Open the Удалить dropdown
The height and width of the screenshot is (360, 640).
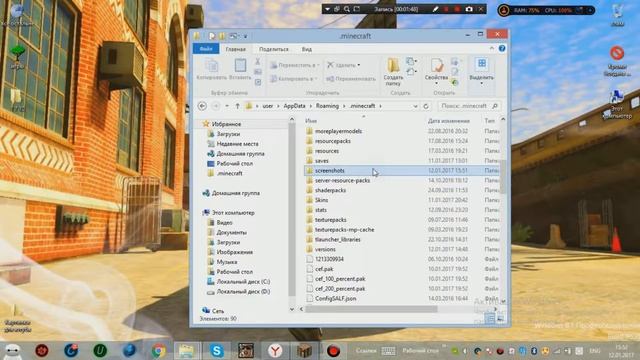click(344, 65)
